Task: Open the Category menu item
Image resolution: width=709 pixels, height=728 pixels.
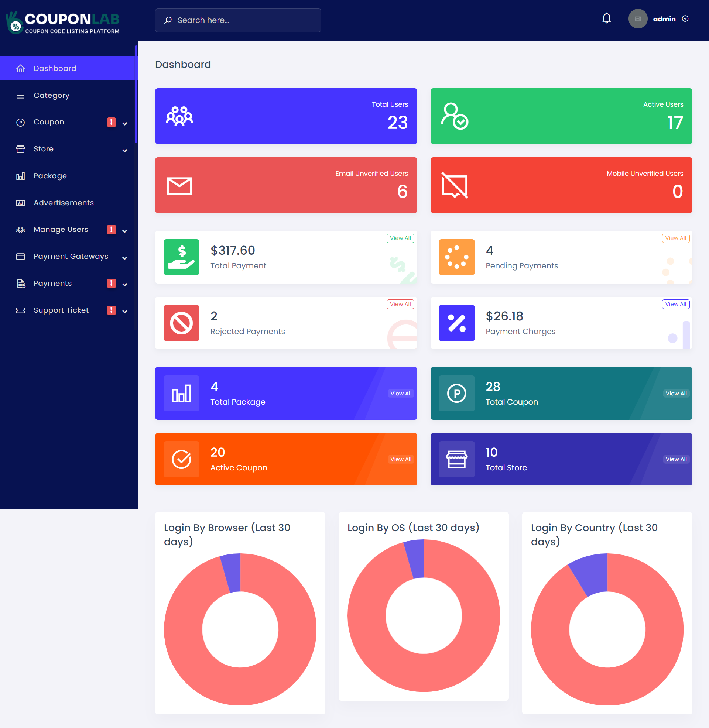Action: 51,95
